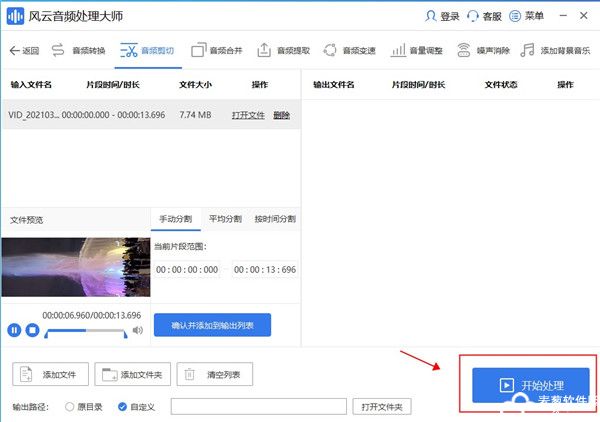
Task: Click the 开始处理 start button
Action: point(531,385)
